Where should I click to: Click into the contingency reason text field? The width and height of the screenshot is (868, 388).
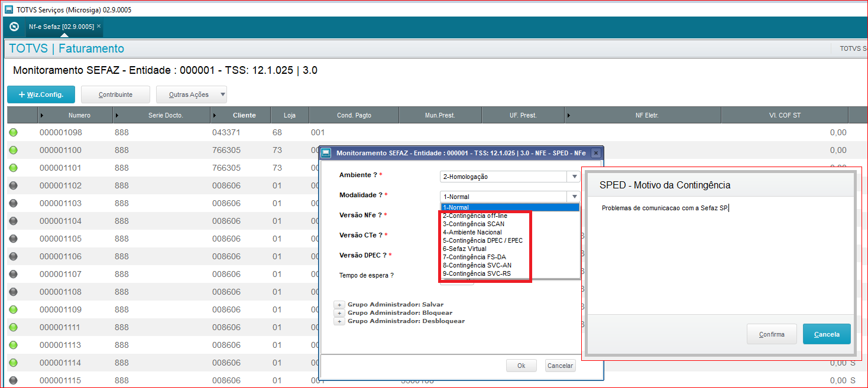(720, 254)
